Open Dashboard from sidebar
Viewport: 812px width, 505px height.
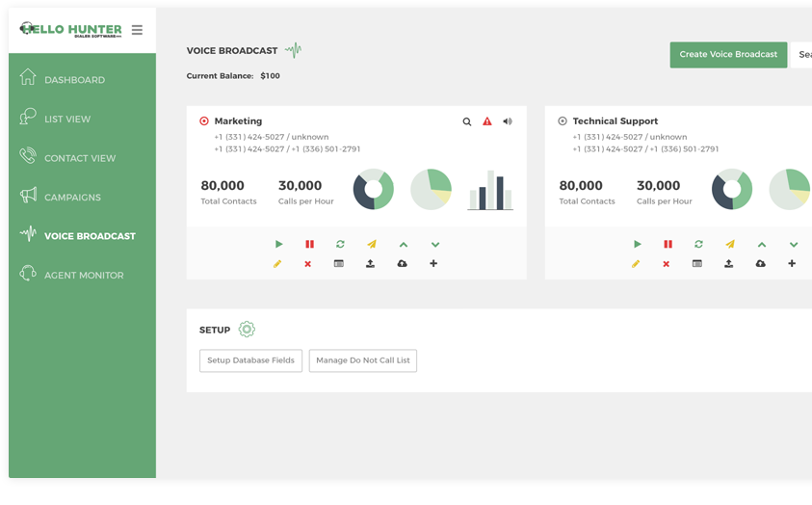63,79
